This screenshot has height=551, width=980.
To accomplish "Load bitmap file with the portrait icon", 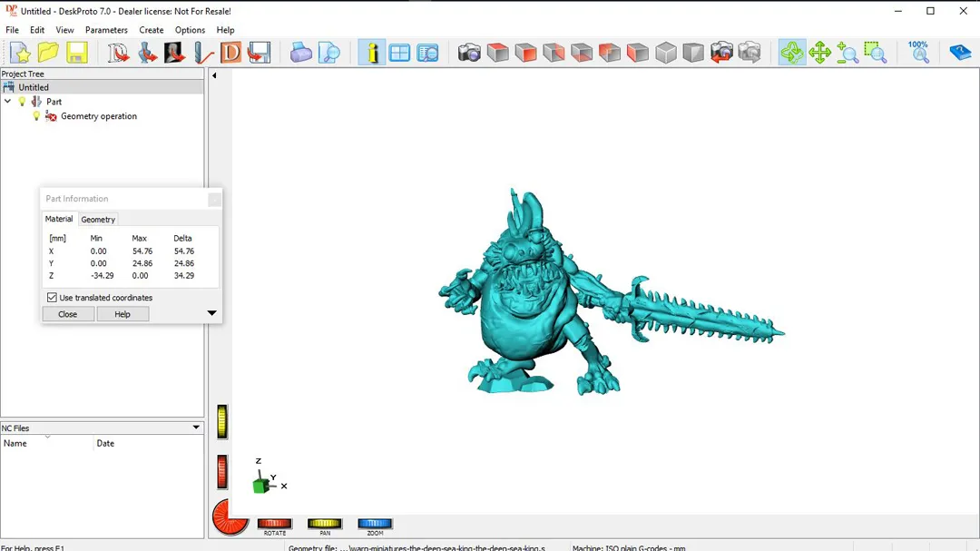I will (174, 53).
